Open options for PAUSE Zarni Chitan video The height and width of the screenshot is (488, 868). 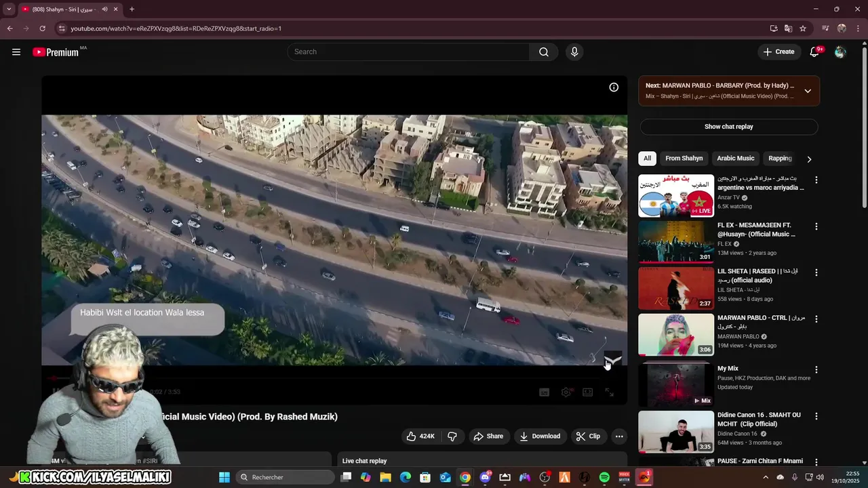[816, 462]
